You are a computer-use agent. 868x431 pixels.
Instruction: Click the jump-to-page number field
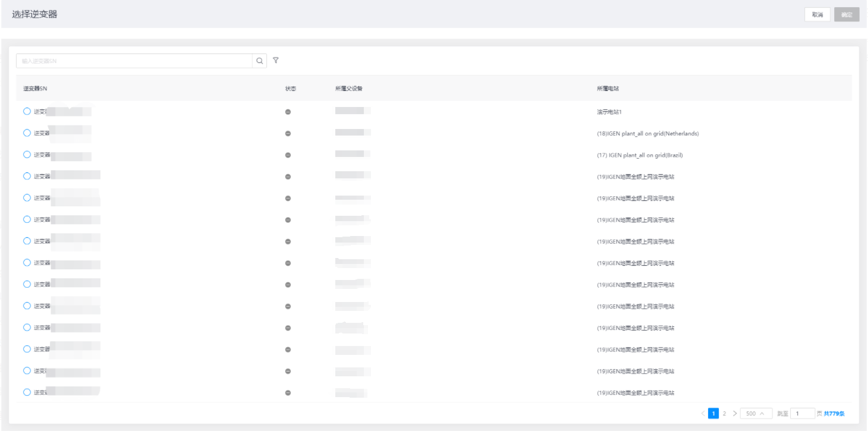(x=802, y=413)
